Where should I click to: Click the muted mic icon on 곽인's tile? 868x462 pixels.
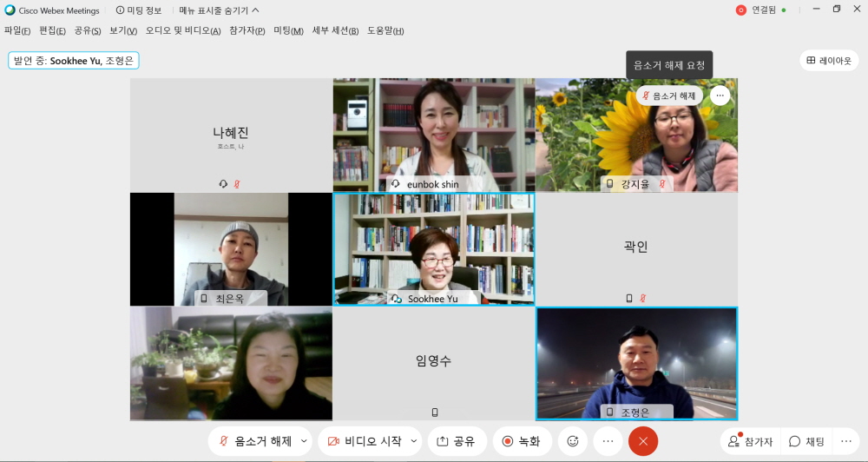tap(642, 298)
